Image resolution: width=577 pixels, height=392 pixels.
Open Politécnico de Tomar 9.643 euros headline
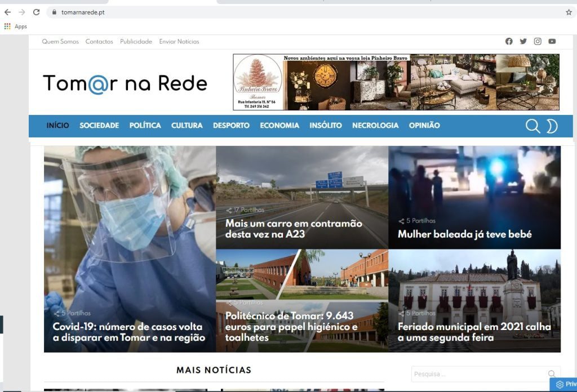pyautogui.click(x=291, y=327)
